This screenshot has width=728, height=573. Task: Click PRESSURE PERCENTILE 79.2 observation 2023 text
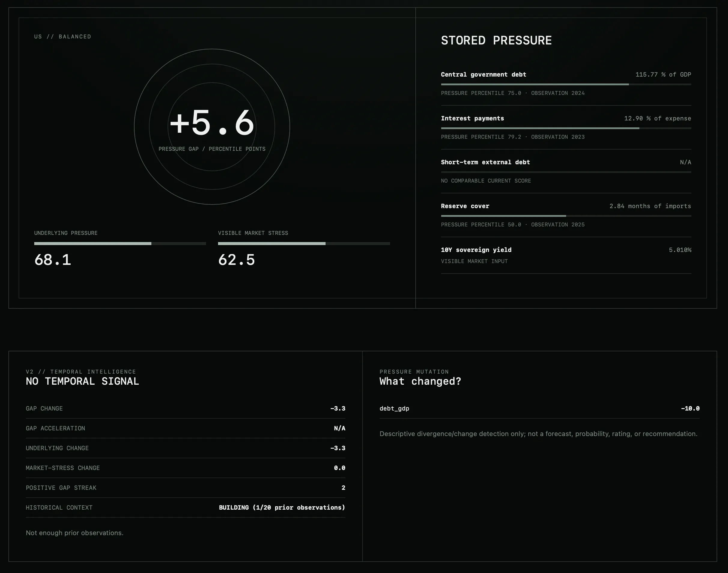tap(513, 137)
